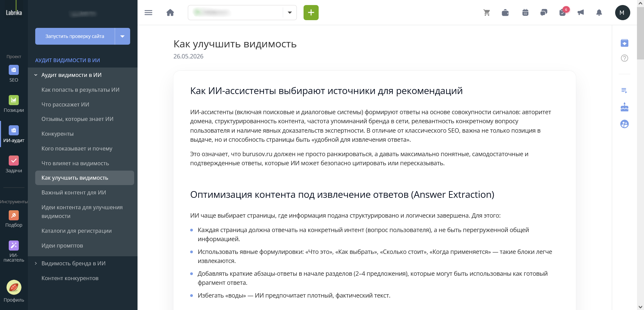Go to the home icon
The image size is (644, 310).
(x=170, y=13)
